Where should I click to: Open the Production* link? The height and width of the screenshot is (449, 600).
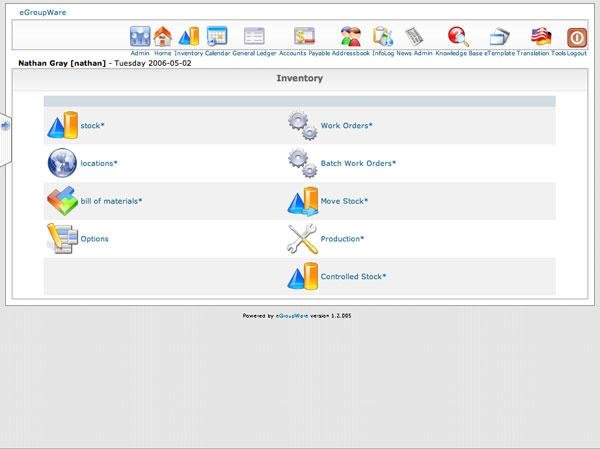(x=342, y=239)
